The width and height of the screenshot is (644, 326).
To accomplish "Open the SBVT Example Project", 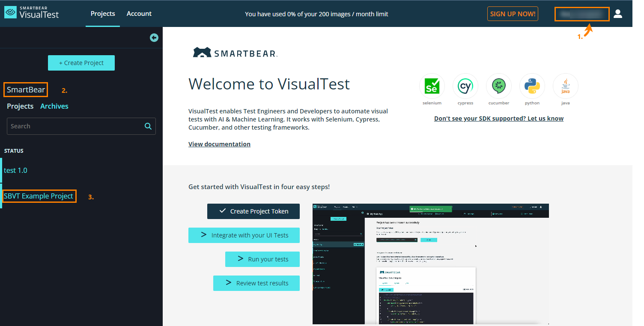I will (39, 196).
